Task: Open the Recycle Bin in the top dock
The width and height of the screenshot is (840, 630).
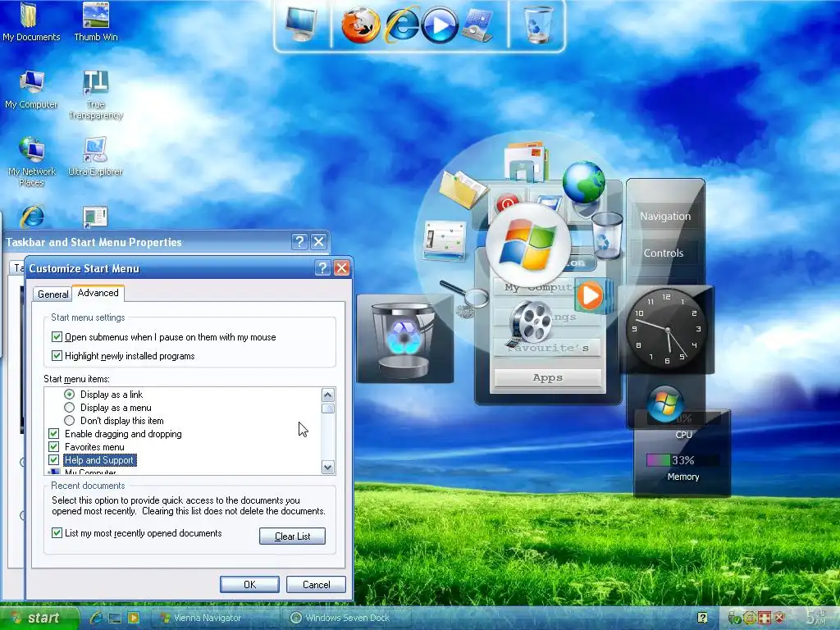Action: coord(538,24)
